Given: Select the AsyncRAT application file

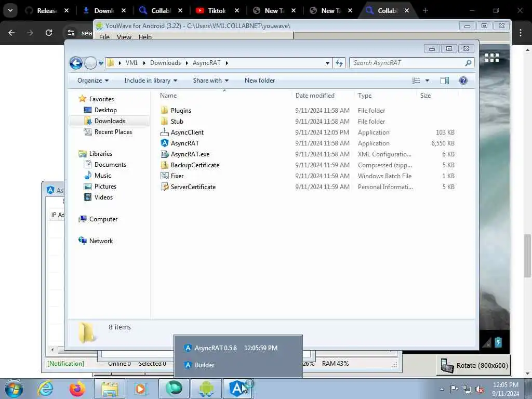Looking at the screenshot, I should point(184,143).
